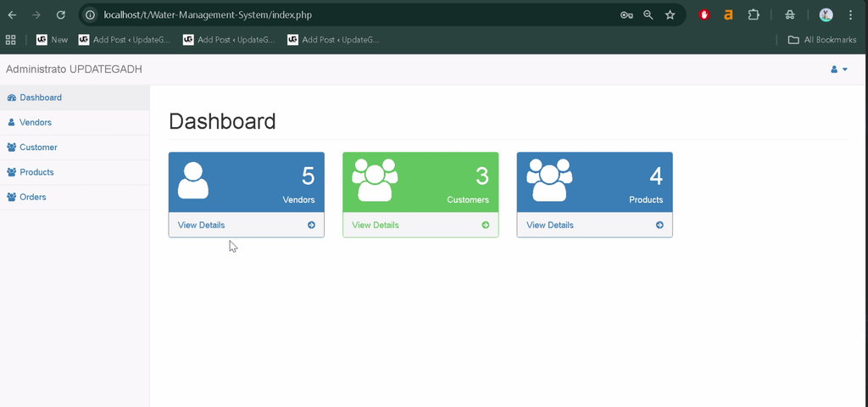Click the 'Customers' label on green card
The width and height of the screenshot is (868, 407).
pyautogui.click(x=468, y=200)
